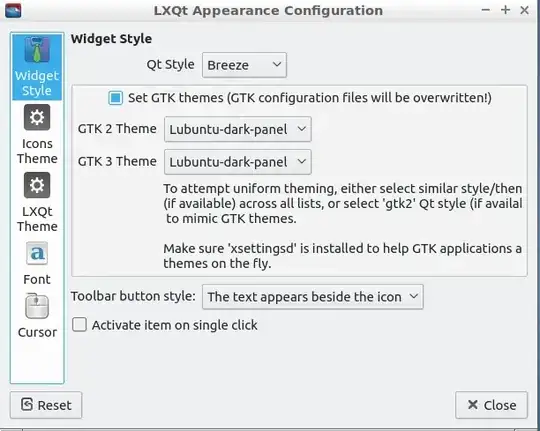Expand the GTK 2 Theme dropdown

[x=238, y=129]
